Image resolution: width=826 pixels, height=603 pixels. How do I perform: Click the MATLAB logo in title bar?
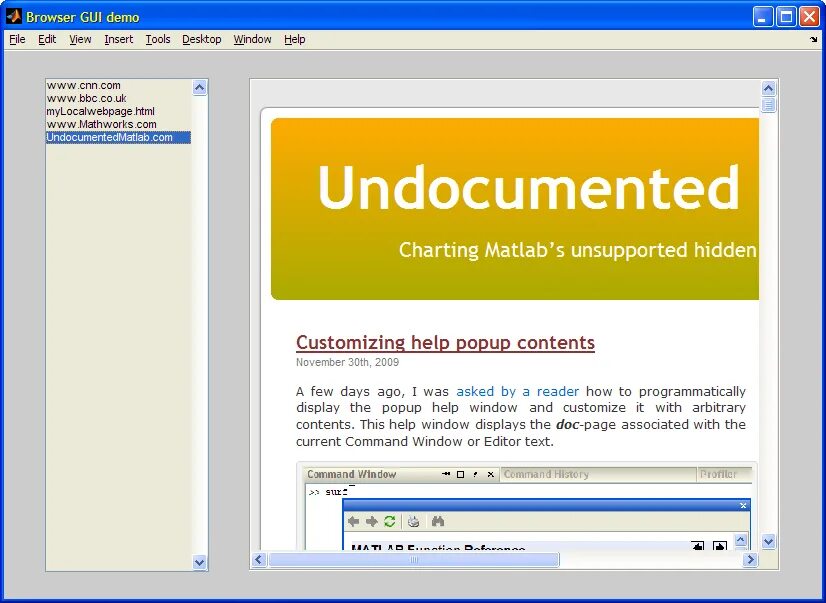[x=13, y=17]
